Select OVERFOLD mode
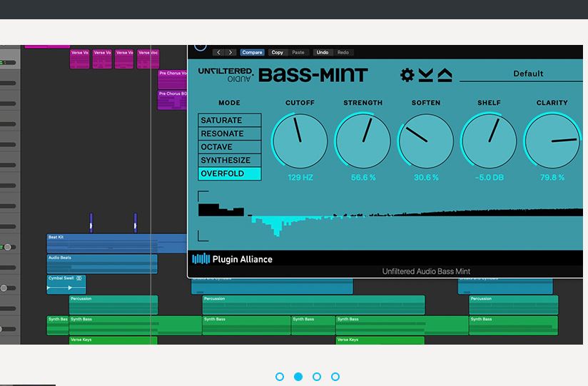588x386 pixels. [230, 173]
